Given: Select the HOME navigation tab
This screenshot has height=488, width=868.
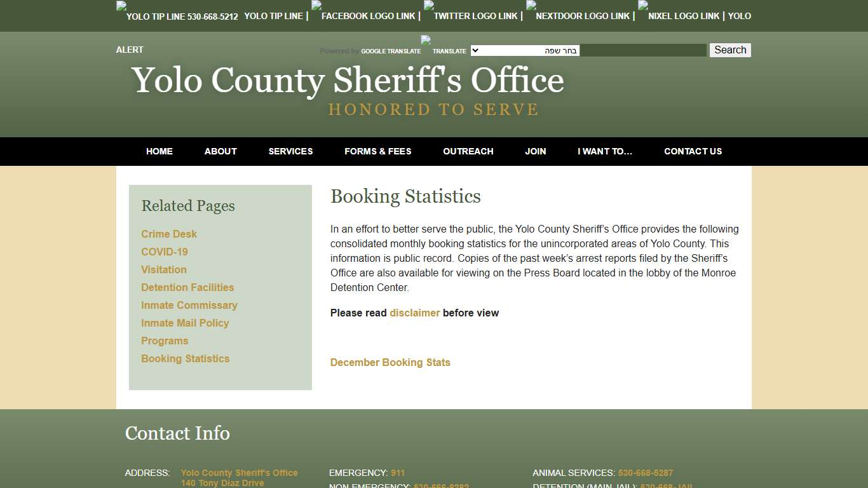Looking at the screenshot, I should pyautogui.click(x=159, y=151).
